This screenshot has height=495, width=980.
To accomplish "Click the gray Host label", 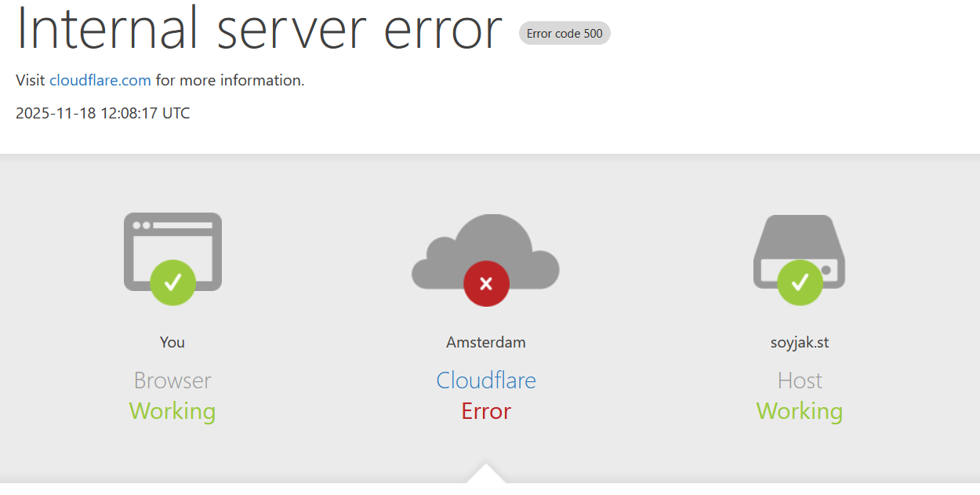I will click(800, 380).
